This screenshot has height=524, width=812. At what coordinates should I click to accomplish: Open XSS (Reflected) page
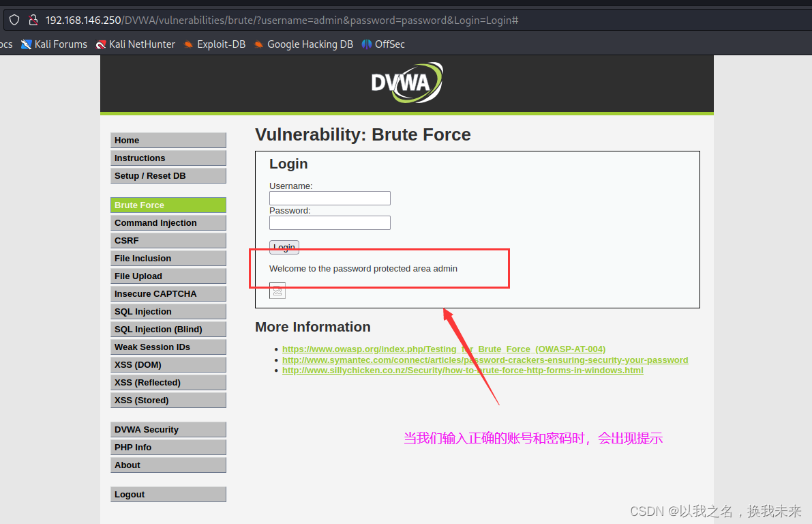(168, 383)
